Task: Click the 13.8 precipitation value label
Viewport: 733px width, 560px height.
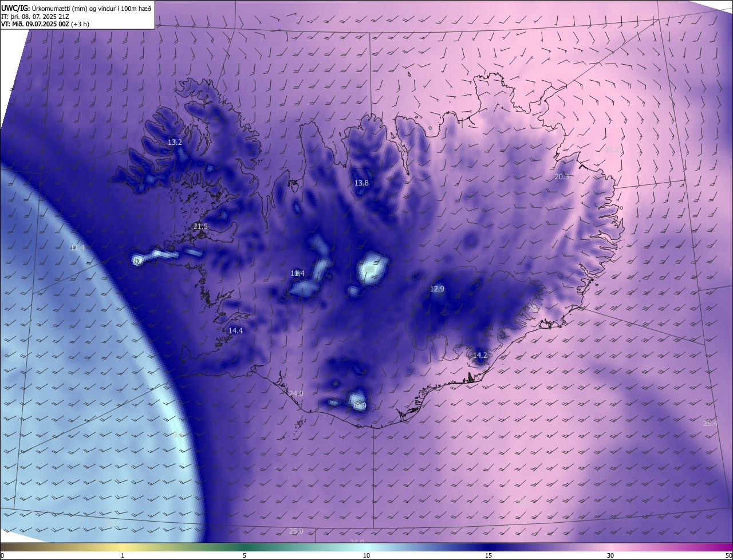Action: pos(361,183)
